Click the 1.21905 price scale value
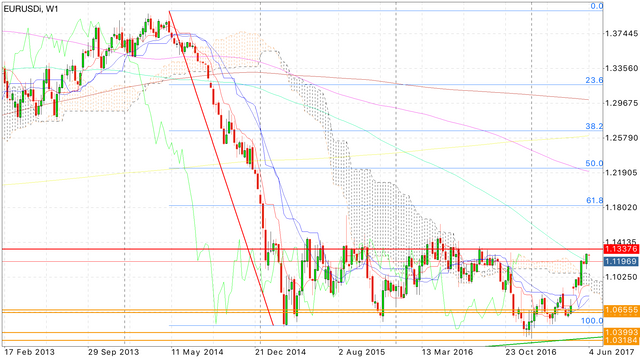This screenshot has height=360, width=640. (x=622, y=173)
